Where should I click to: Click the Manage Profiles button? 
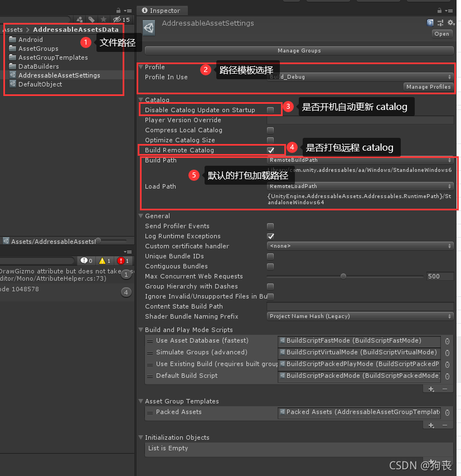click(x=429, y=87)
